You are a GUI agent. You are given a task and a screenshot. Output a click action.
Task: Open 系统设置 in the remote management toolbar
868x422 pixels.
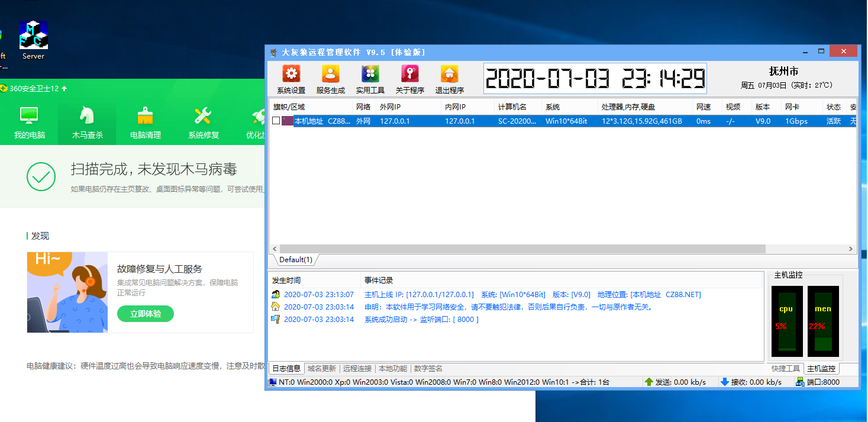coord(291,79)
